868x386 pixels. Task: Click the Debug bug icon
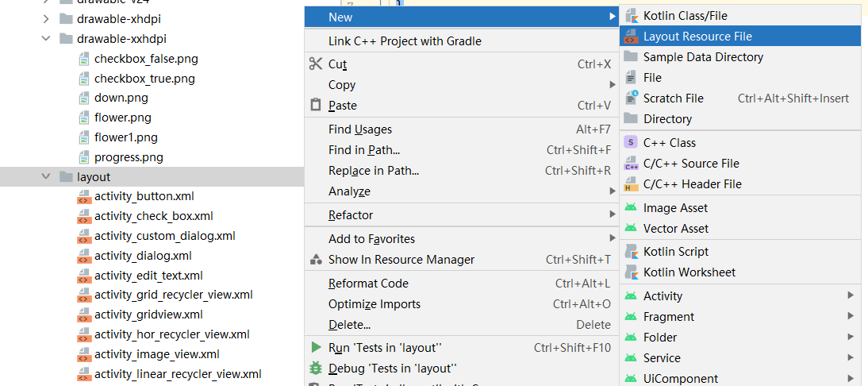click(316, 369)
